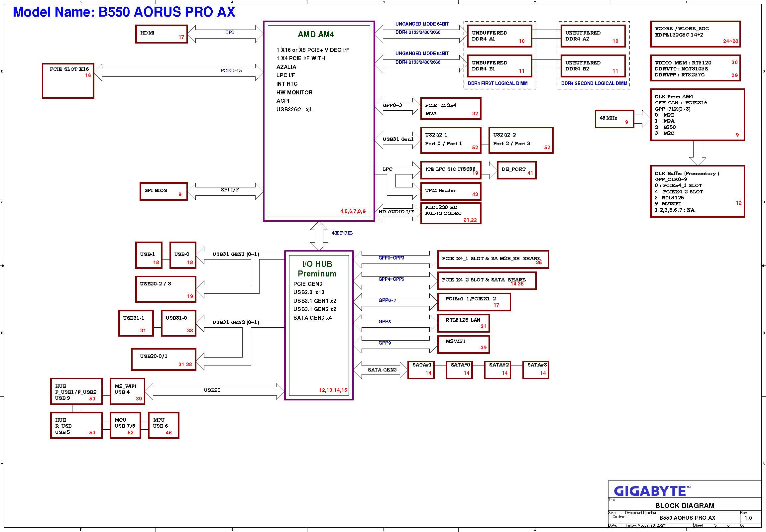This screenshot has width=766, height=532.
Task: Click the U32G2_2 block
Action: pos(521,140)
